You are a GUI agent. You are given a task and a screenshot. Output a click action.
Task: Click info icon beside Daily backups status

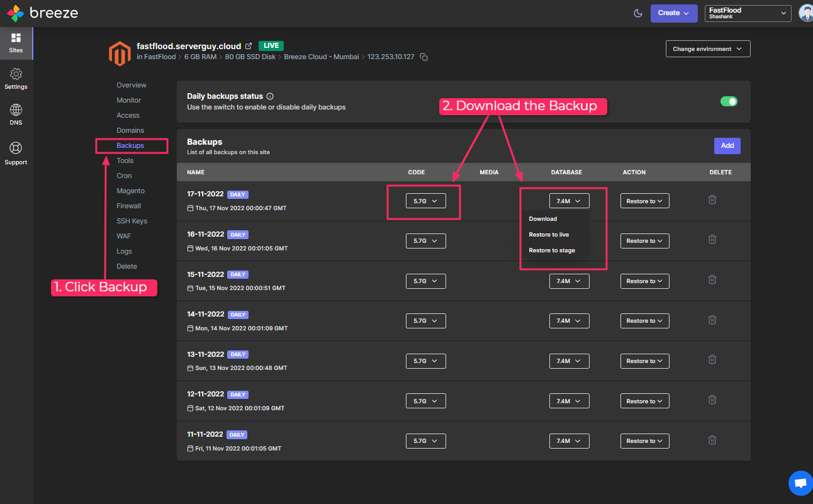(x=270, y=96)
